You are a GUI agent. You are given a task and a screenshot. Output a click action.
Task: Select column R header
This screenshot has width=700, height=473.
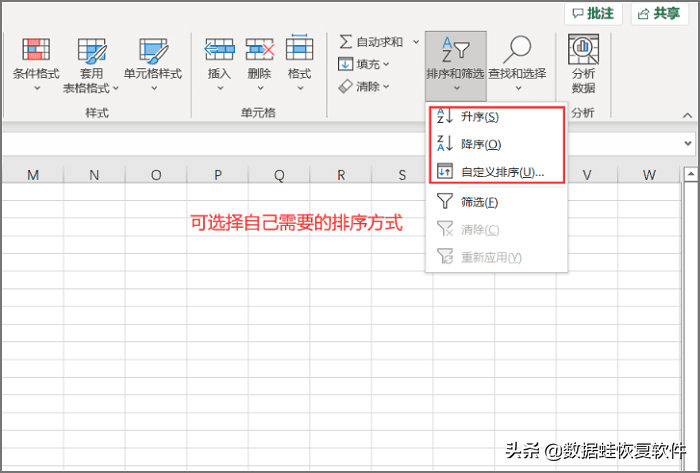(x=341, y=174)
